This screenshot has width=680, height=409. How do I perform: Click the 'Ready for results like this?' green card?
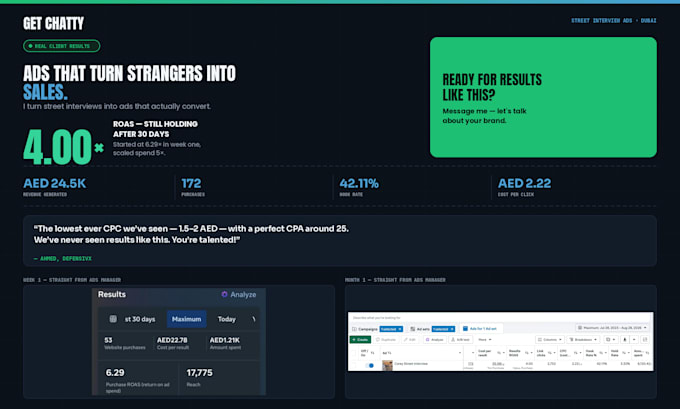(543, 97)
